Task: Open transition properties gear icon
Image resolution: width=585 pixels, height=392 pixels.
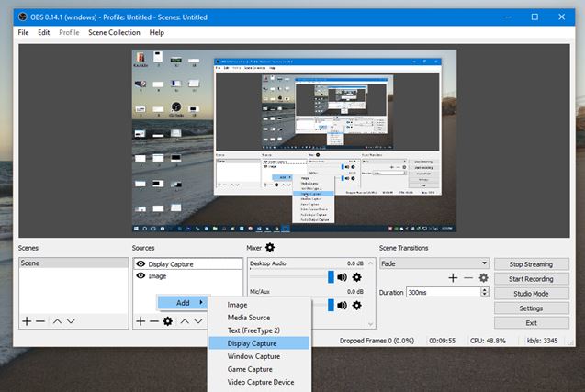Action: click(483, 277)
